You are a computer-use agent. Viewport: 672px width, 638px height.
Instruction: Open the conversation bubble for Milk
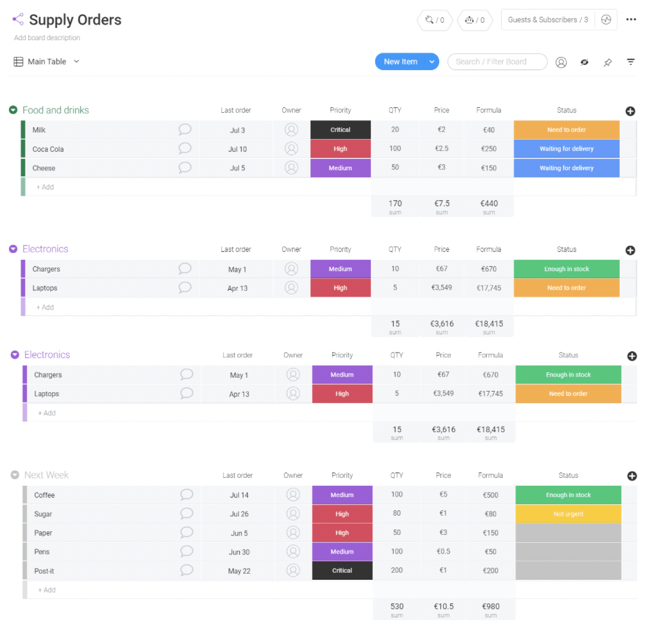pyautogui.click(x=184, y=130)
